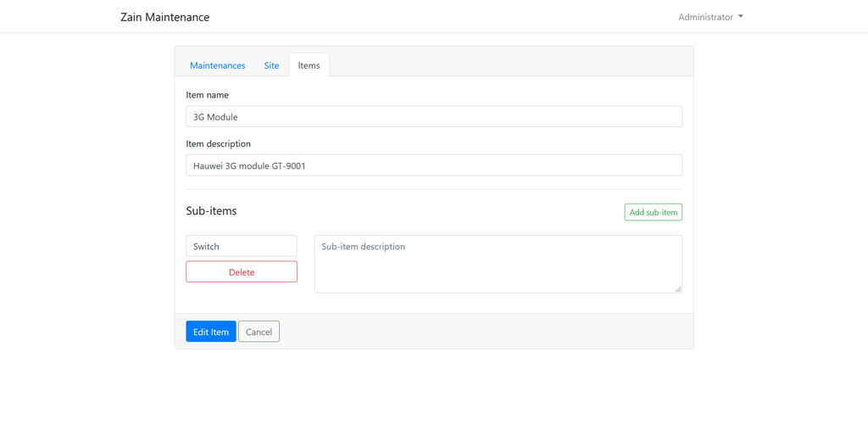Delete the Switch sub-item

pos(242,272)
